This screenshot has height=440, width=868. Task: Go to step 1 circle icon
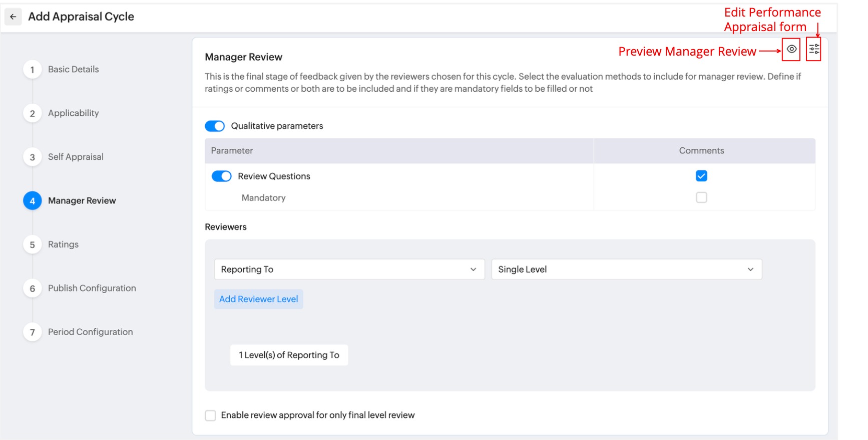(x=33, y=70)
